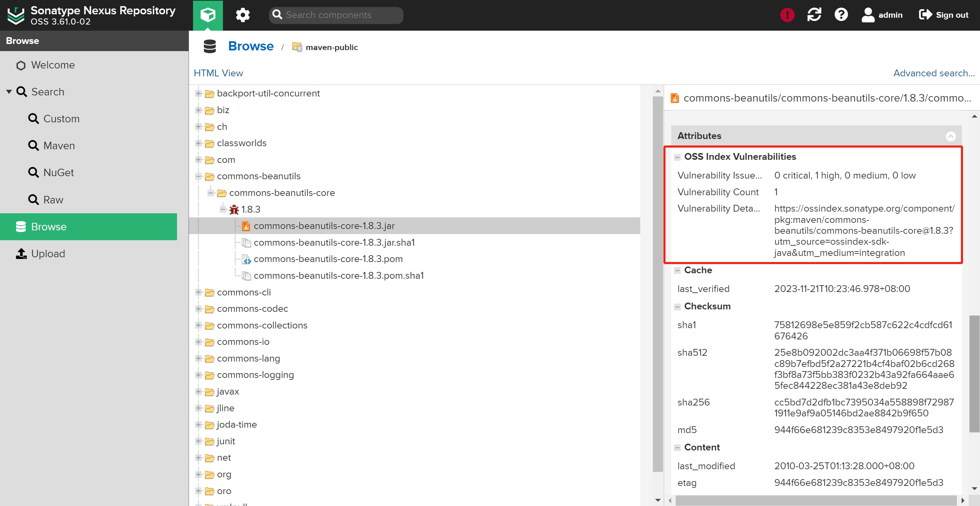Open the administration gear icon
980x506 pixels.
click(x=242, y=15)
